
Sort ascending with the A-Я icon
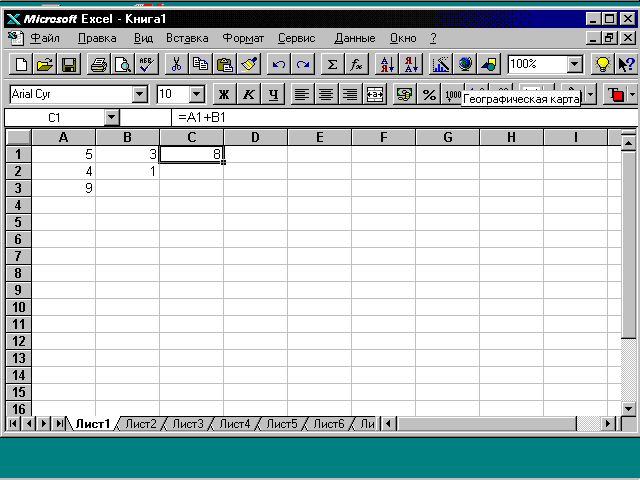click(387, 64)
